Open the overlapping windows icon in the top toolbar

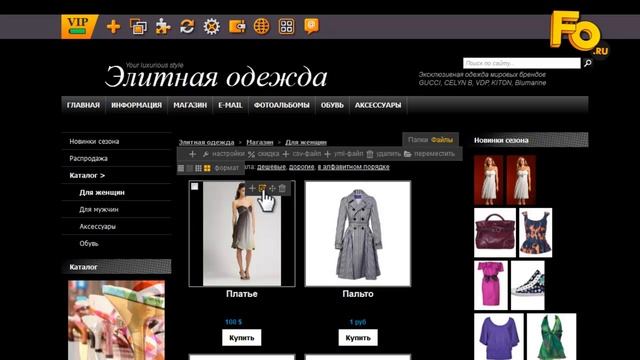(x=138, y=27)
